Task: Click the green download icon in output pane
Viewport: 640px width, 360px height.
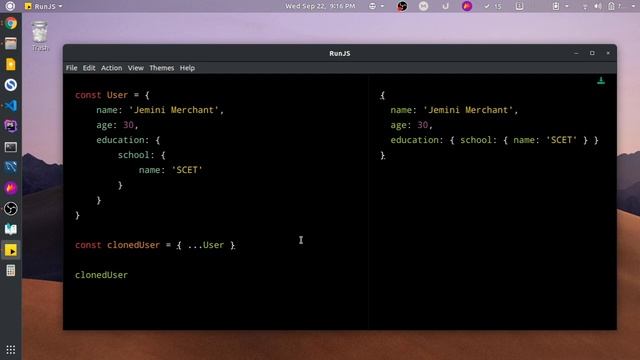Action: coord(601,80)
